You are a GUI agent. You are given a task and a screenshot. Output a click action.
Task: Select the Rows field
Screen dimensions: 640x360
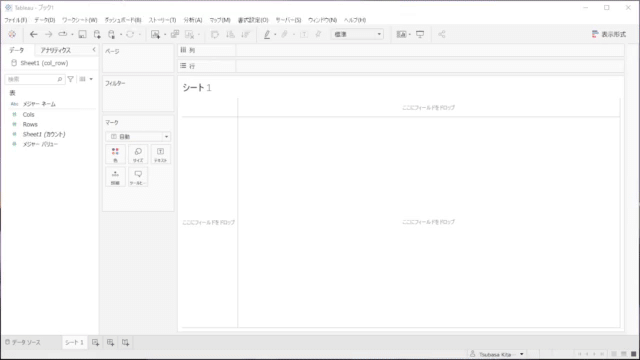tap(30, 124)
